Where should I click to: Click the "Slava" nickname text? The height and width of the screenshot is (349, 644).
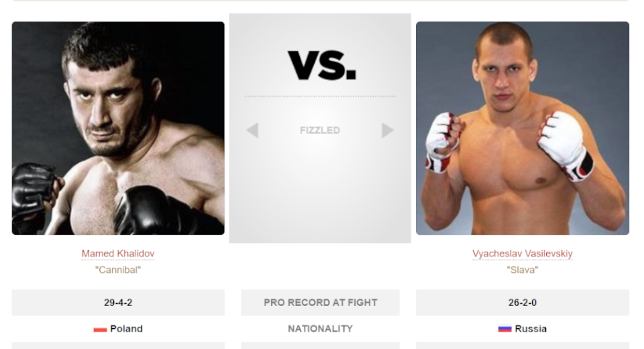pyautogui.click(x=522, y=270)
